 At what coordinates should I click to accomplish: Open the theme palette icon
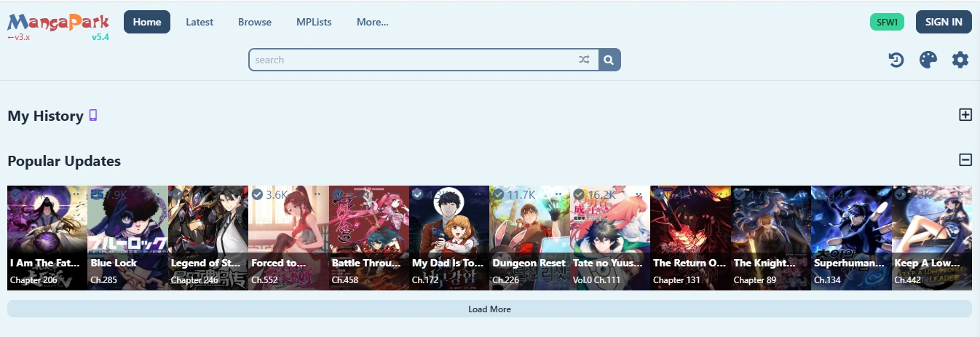pos(928,60)
